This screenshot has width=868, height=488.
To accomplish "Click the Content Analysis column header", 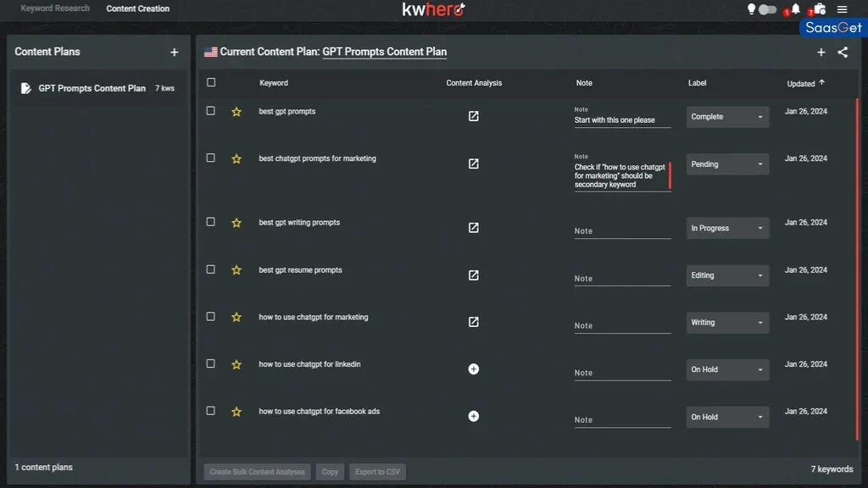I will coord(474,83).
